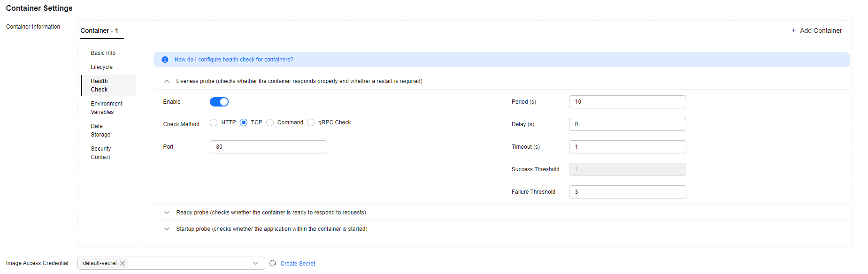The image size is (868, 274).
Task: Click the Period (s) input field
Action: click(x=628, y=102)
